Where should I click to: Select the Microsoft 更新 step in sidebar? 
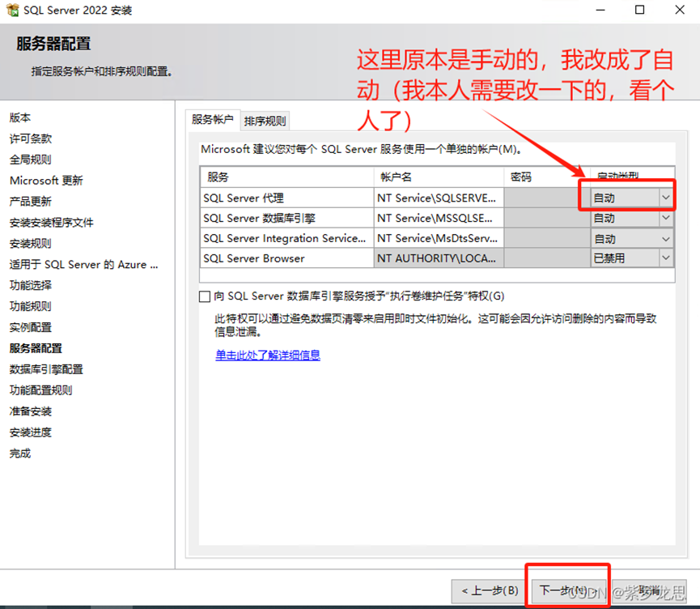pos(46,181)
